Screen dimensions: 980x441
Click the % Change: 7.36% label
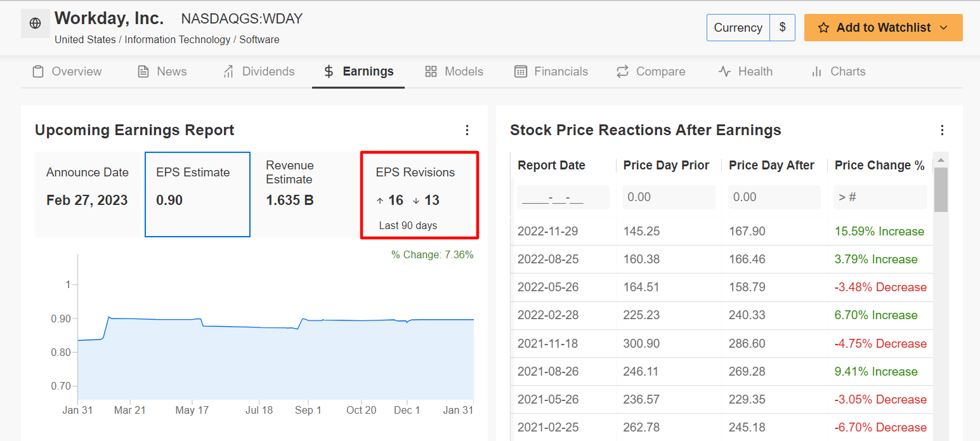pyautogui.click(x=433, y=255)
